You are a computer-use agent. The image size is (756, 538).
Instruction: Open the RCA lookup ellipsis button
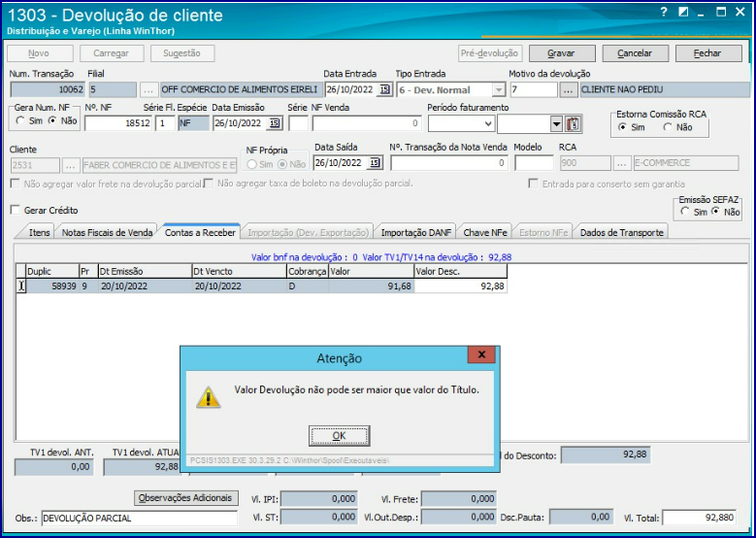click(x=622, y=163)
